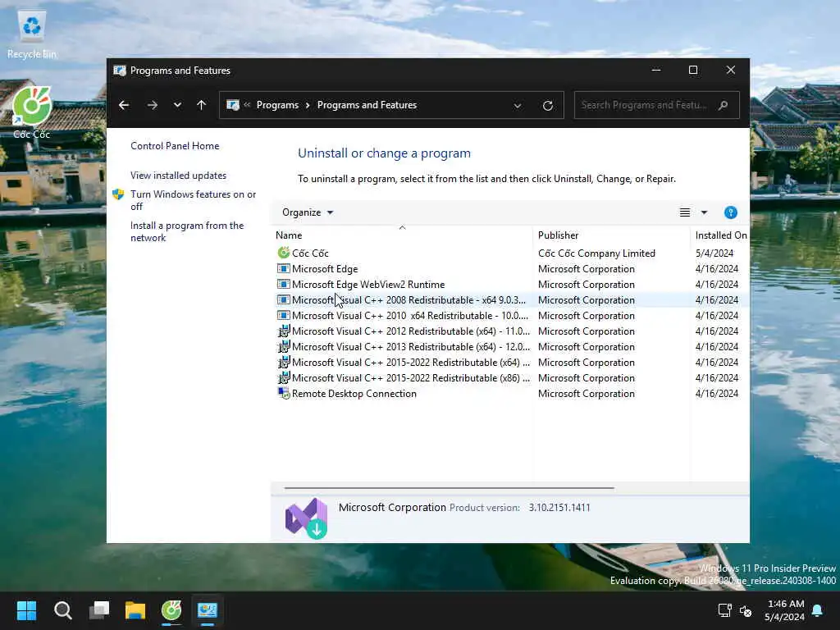The width and height of the screenshot is (840, 630).
Task: Select Programs in the breadcrumb path
Action: [x=277, y=105]
